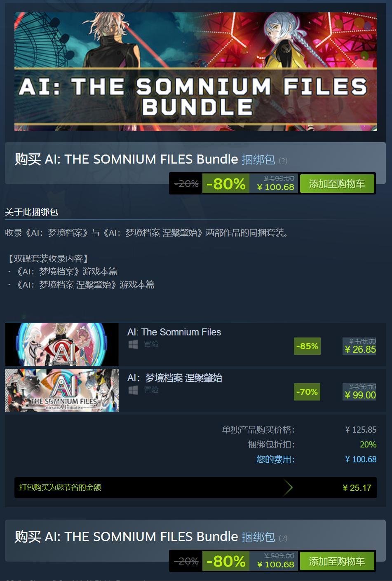Click the -70% discount badge
This screenshot has height=581, width=392.
click(x=307, y=392)
